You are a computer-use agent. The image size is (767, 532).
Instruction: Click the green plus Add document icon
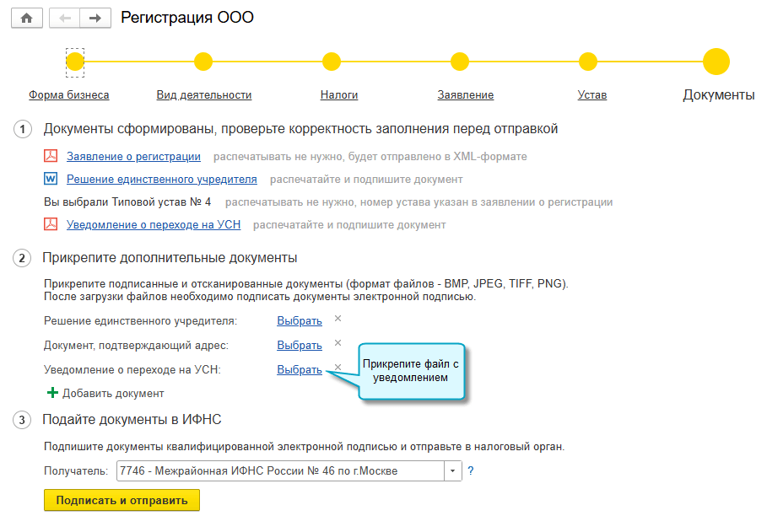point(52,393)
